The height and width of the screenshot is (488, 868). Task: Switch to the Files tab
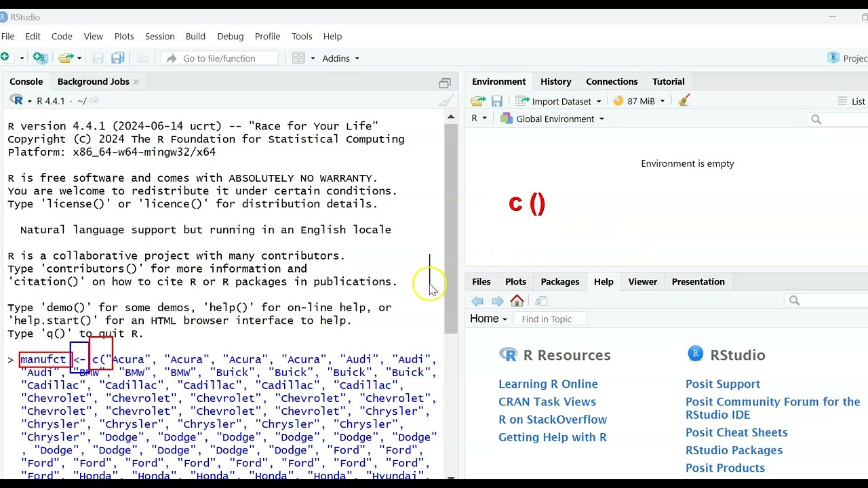pyautogui.click(x=481, y=282)
